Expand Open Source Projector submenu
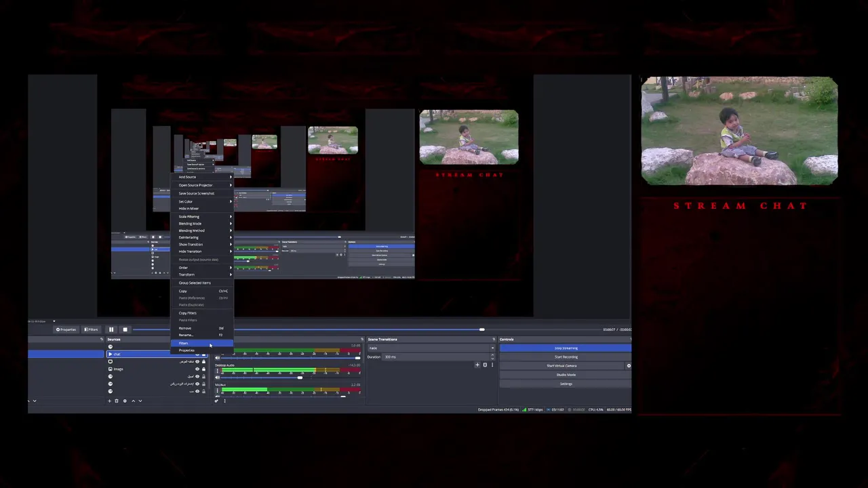 [x=202, y=185]
